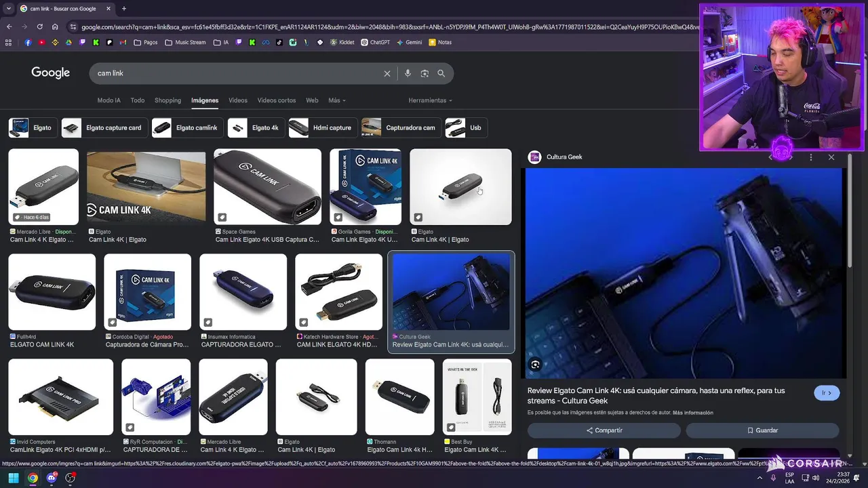Screen dimensions: 868x488
Task: Filter by Hdmi capture chip
Action: pyautogui.click(x=321, y=127)
